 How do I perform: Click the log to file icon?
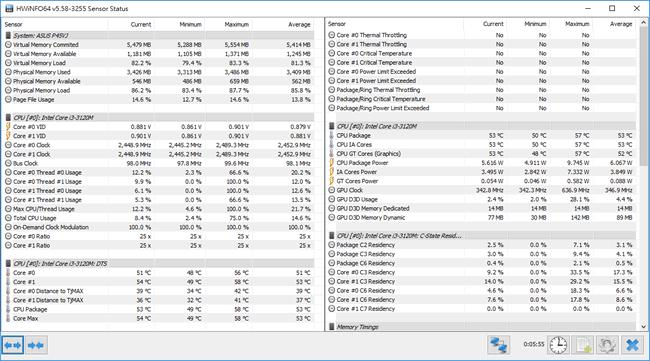click(583, 345)
